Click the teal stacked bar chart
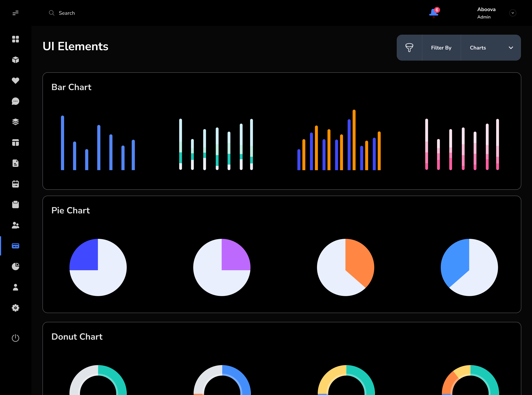 pyautogui.click(x=216, y=144)
